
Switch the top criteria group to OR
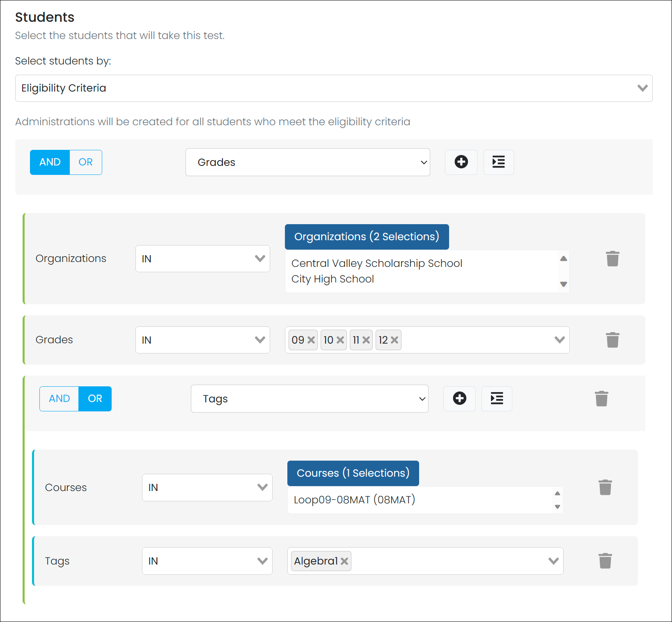coord(85,162)
